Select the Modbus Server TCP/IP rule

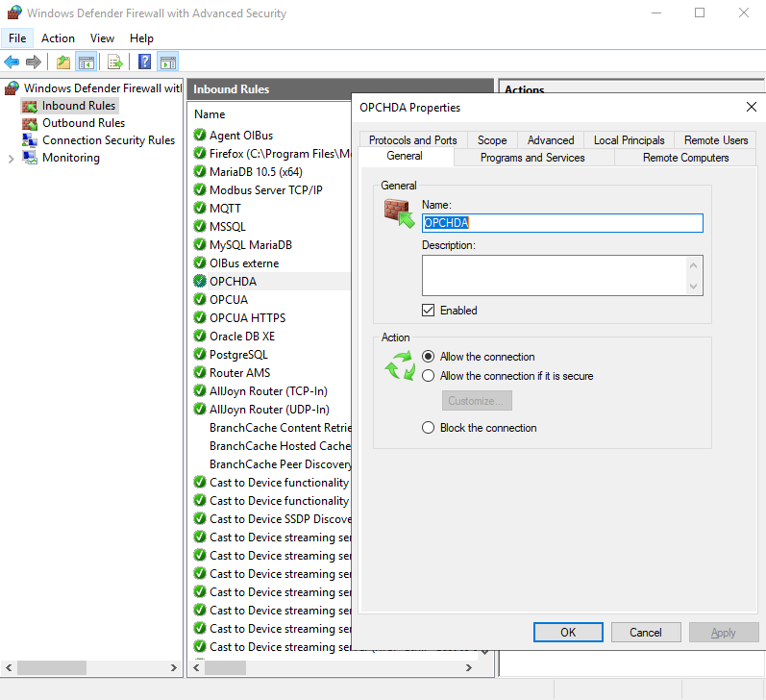[266, 189]
